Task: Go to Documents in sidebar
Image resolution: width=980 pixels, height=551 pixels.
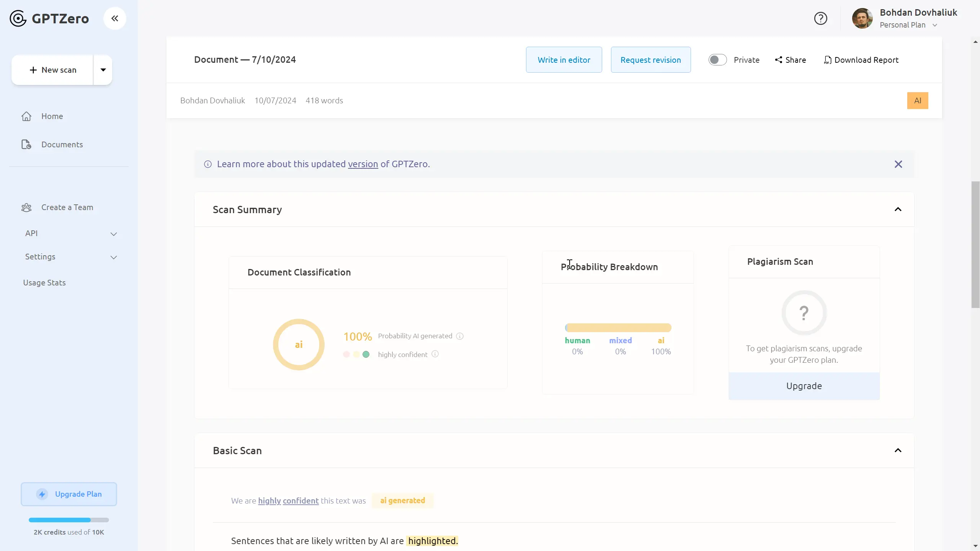Action: pyautogui.click(x=62, y=145)
